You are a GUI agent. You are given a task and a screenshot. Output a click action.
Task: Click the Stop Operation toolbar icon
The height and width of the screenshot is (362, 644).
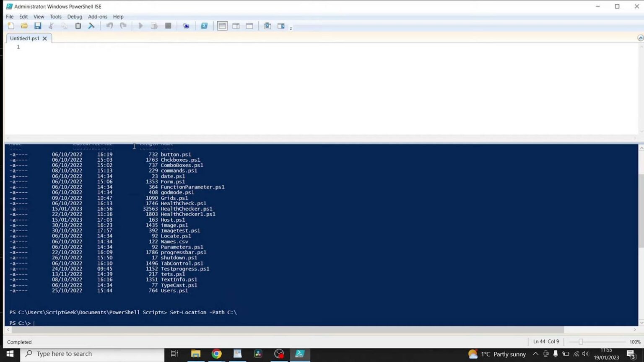[168, 26]
